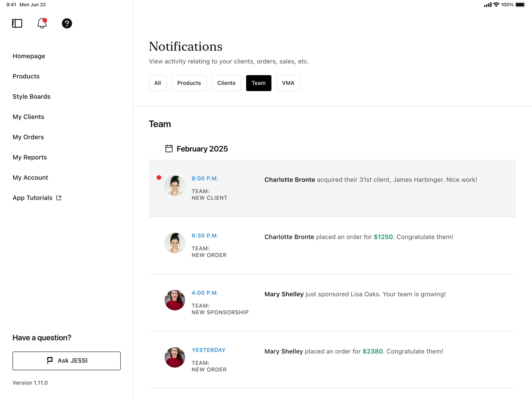Click the 8:00 P.M. timestamp

(x=205, y=179)
